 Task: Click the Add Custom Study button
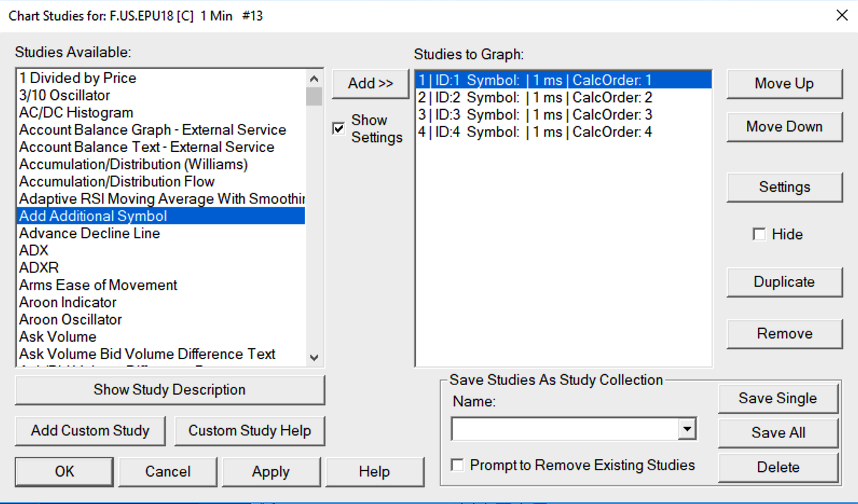pos(90,431)
